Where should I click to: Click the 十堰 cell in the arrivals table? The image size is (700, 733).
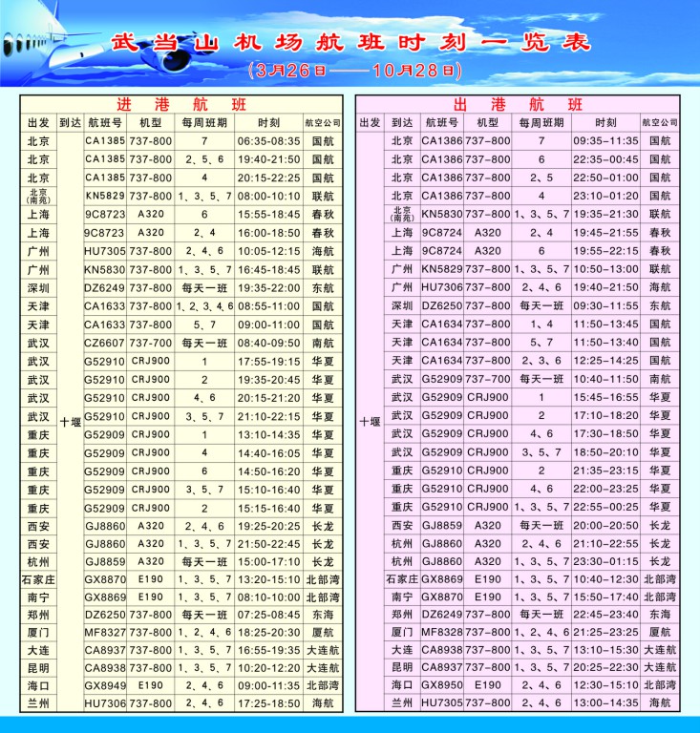pyautogui.click(x=70, y=421)
